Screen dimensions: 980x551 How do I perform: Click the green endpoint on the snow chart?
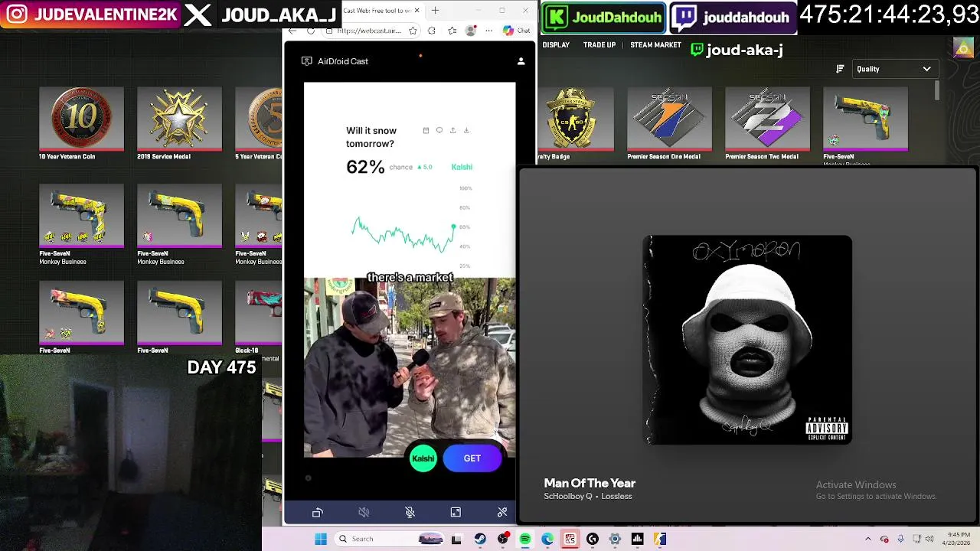(453, 227)
